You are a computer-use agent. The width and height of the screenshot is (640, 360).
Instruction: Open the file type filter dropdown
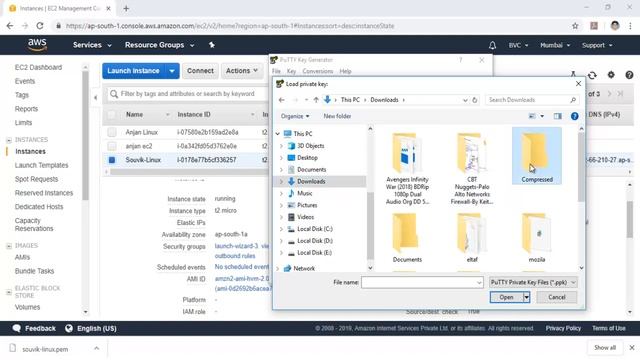533,282
